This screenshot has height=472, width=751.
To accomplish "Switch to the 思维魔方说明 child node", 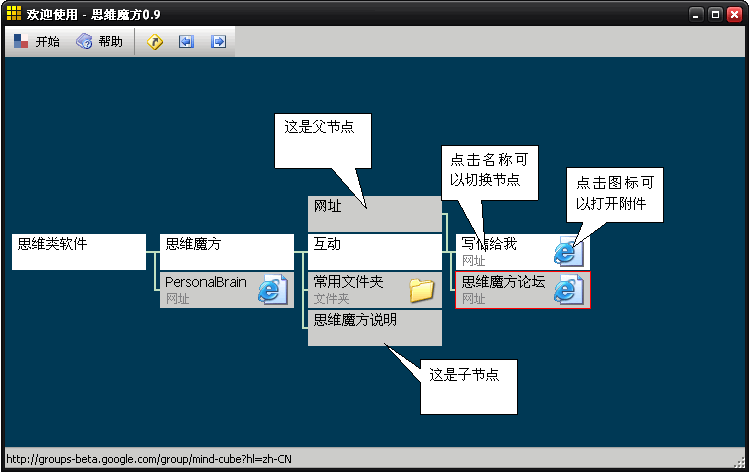I will click(355, 320).
